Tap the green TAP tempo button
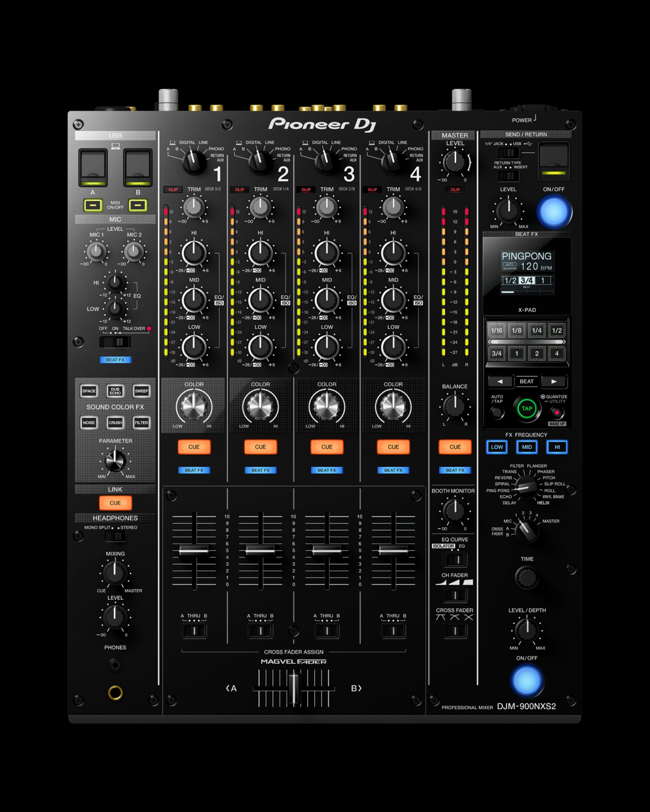Image resolution: width=650 pixels, height=812 pixels. (x=527, y=409)
